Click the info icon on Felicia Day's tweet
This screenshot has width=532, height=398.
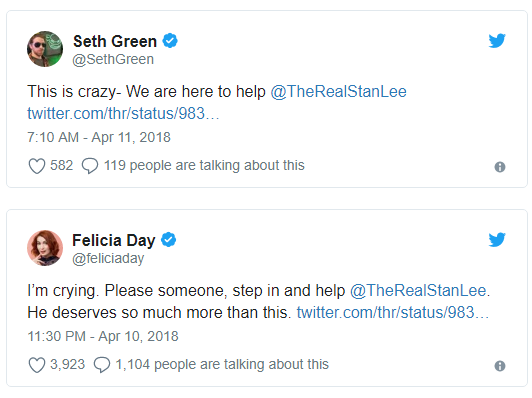tap(500, 366)
